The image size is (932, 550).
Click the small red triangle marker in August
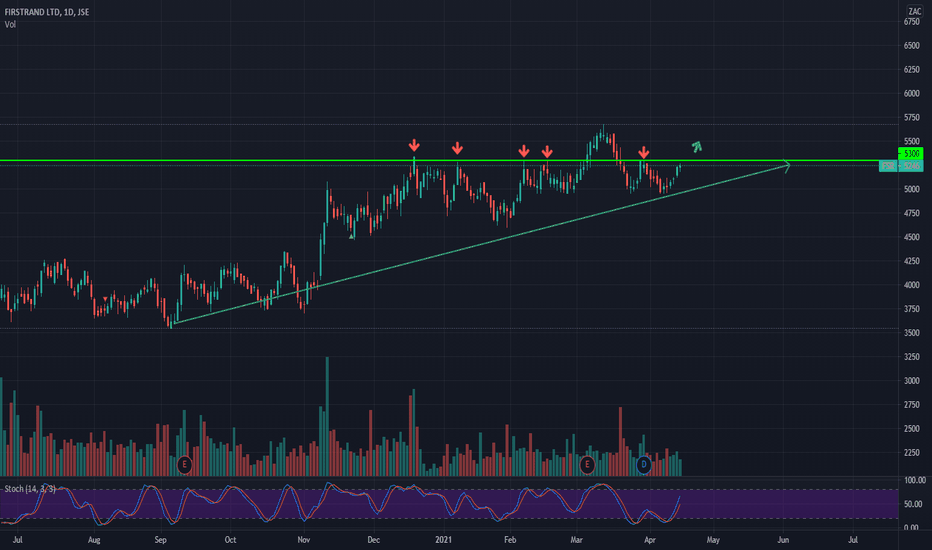click(105, 299)
